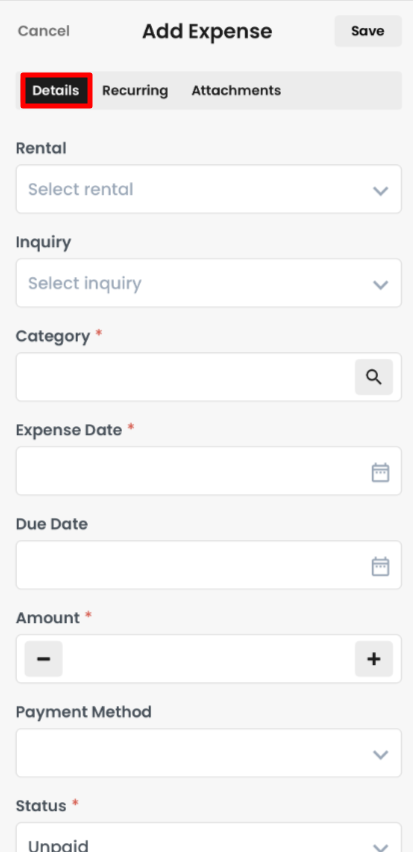Open the Payment Method dropdown
Viewport: 413px width, 852px height.
pyautogui.click(x=209, y=753)
